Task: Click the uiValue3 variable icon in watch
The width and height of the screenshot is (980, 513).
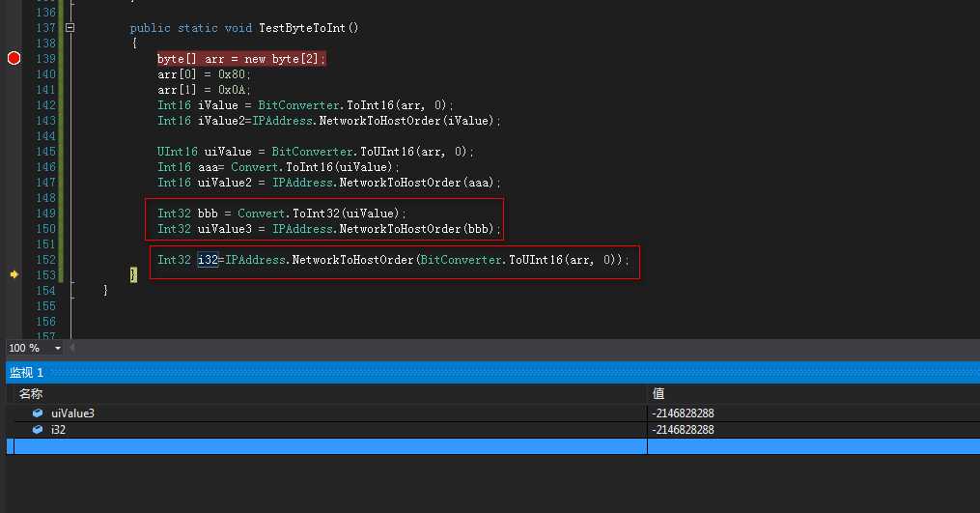Action: (38, 413)
